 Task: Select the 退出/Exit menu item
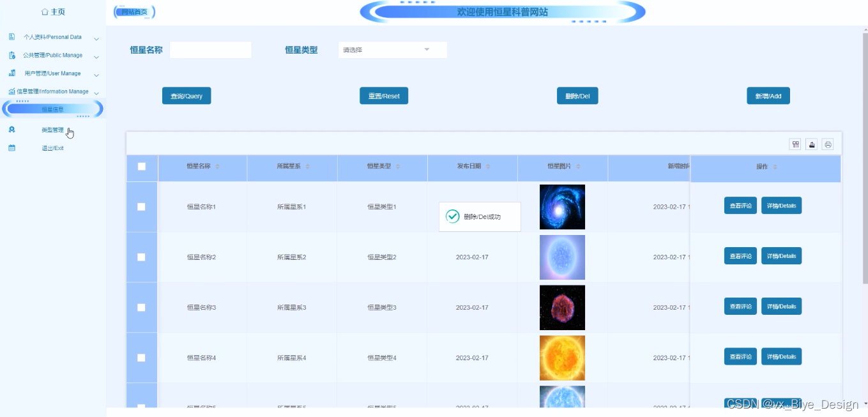click(x=52, y=148)
